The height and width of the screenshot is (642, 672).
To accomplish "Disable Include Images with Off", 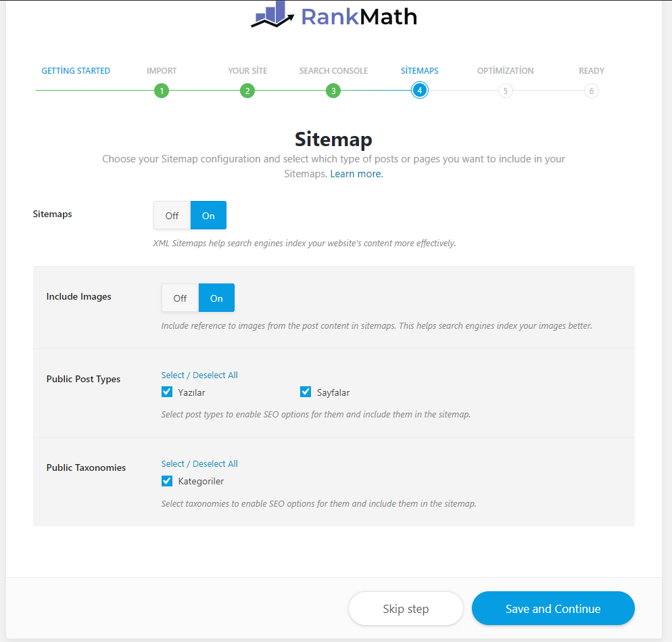I will pyautogui.click(x=181, y=298).
